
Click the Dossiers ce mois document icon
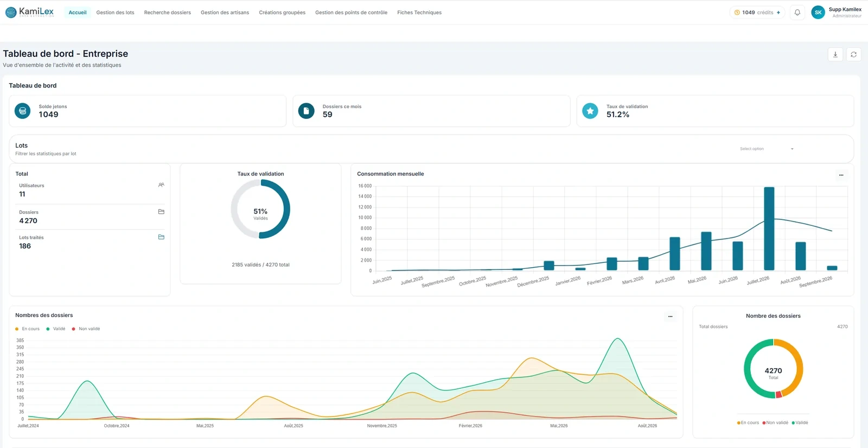[307, 111]
